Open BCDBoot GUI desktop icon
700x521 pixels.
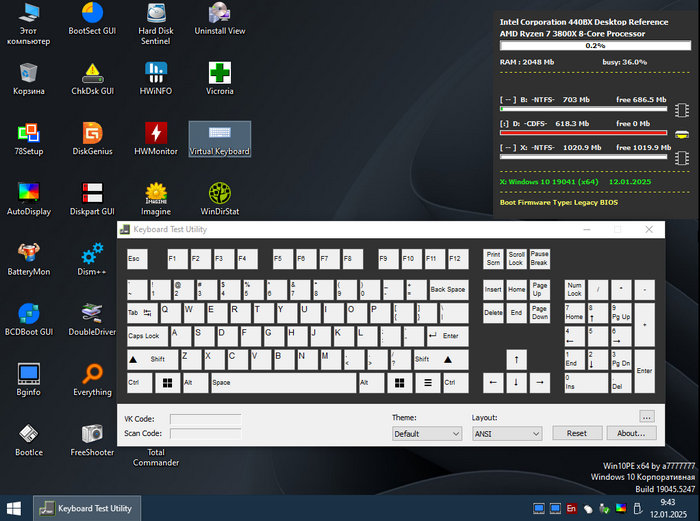coord(29,320)
